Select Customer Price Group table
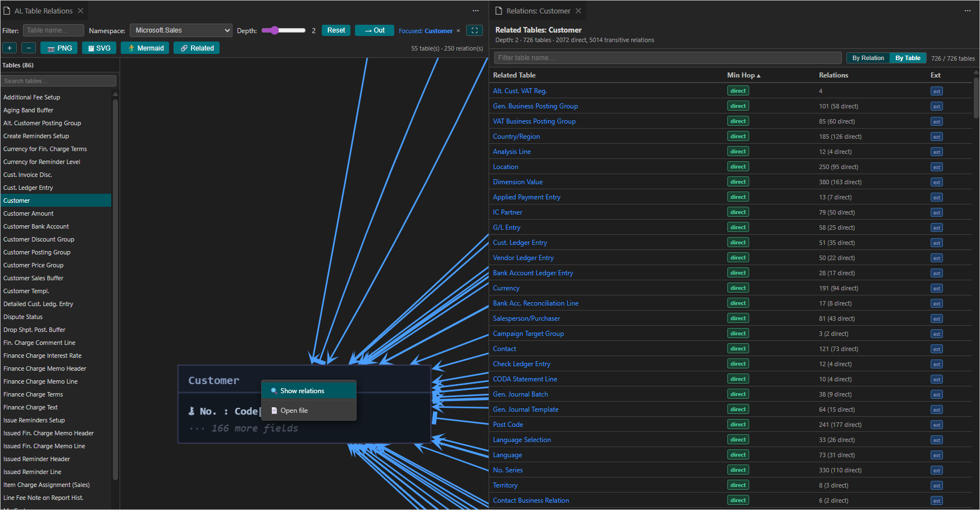 pyautogui.click(x=56, y=265)
